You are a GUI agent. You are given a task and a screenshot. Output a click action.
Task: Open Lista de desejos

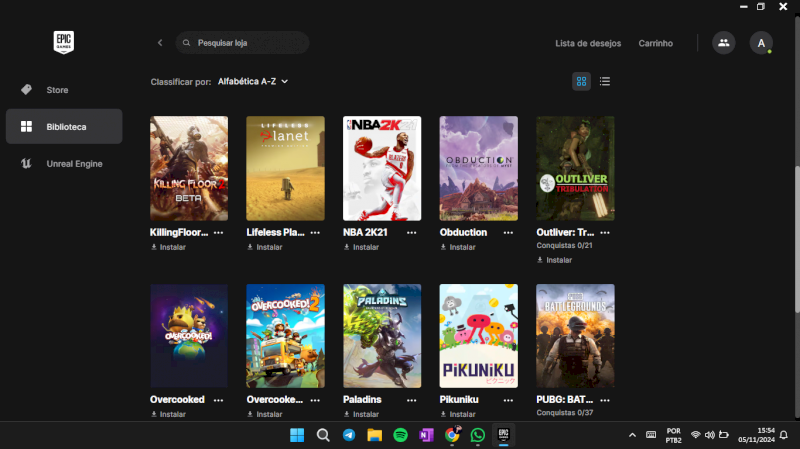[588, 43]
